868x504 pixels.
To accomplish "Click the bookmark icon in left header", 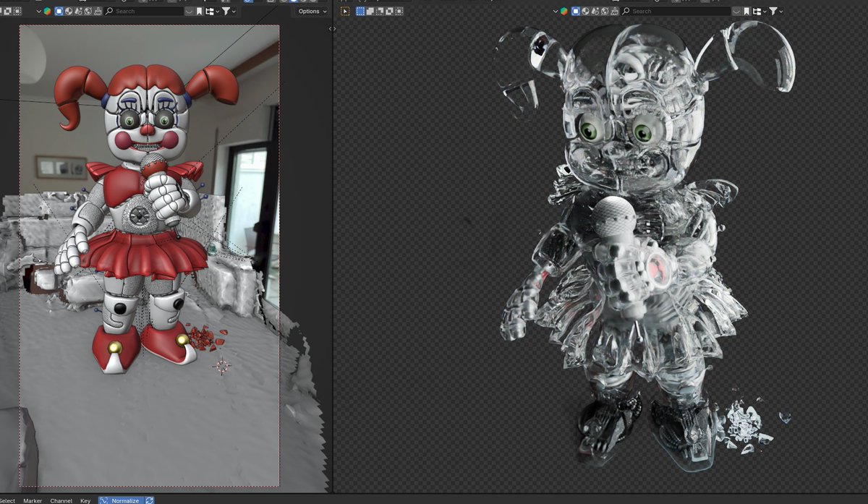I will 199,11.
